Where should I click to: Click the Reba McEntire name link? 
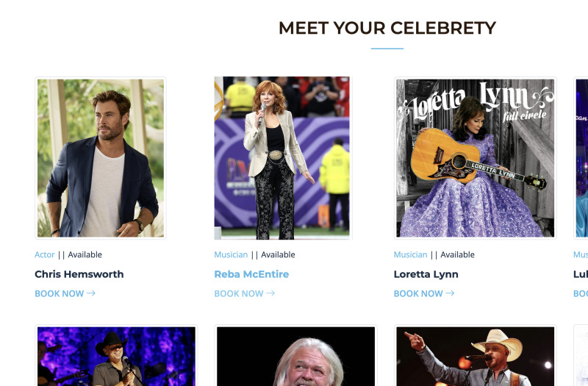[x=251, y=274]
